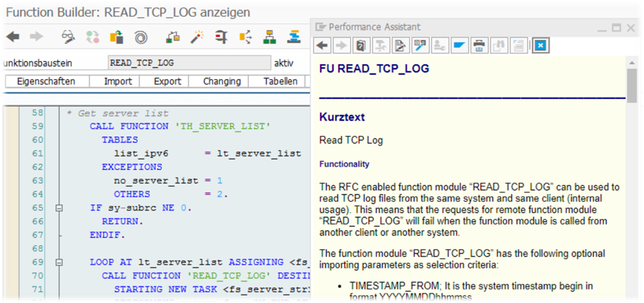The width and height of the screenshot is (644, 303).
Task: Click the 'FU READ_TCP_LOG' heading
Action: (x=374, y=69)
